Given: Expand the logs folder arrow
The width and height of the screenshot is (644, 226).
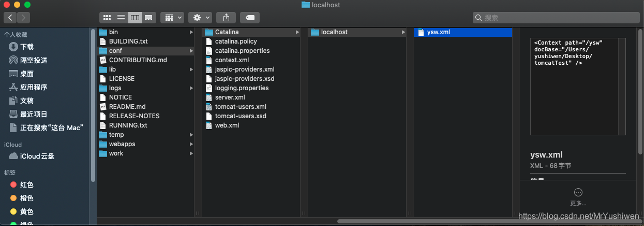Looking at the screenshot, I should pyautogui.click(x=191, y=88).
